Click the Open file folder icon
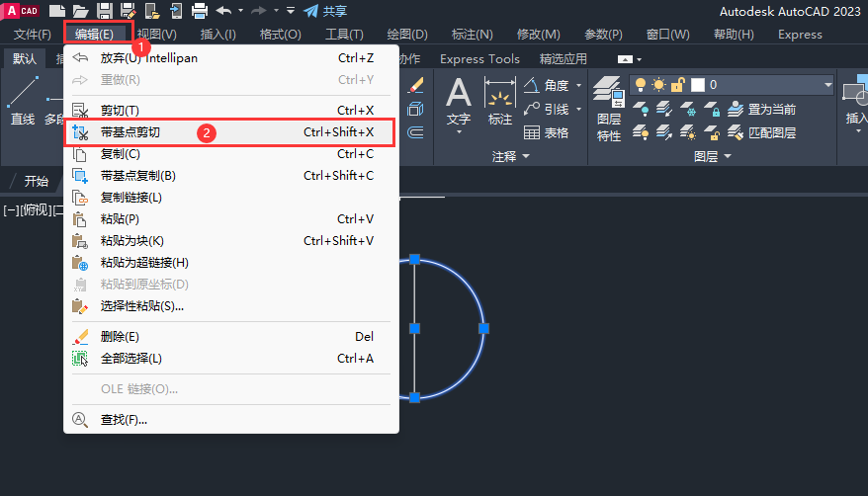868x496 pixels. 81,11
